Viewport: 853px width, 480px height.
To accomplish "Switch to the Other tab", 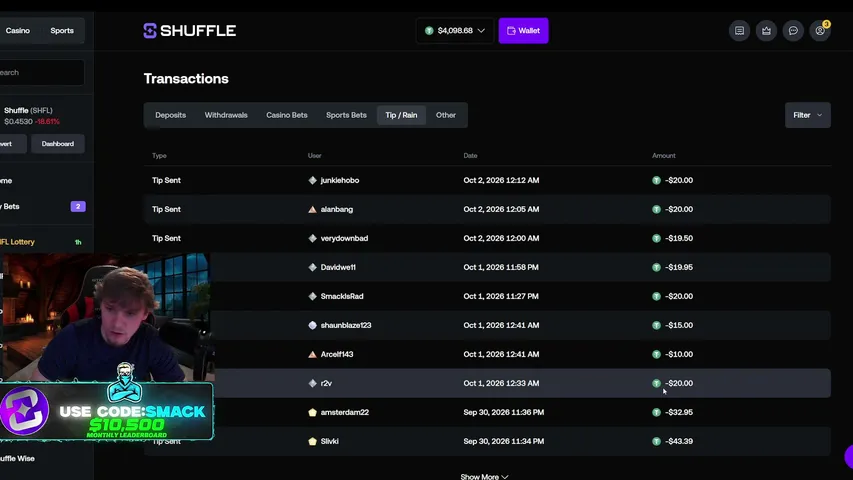I will tap(446, 115).
